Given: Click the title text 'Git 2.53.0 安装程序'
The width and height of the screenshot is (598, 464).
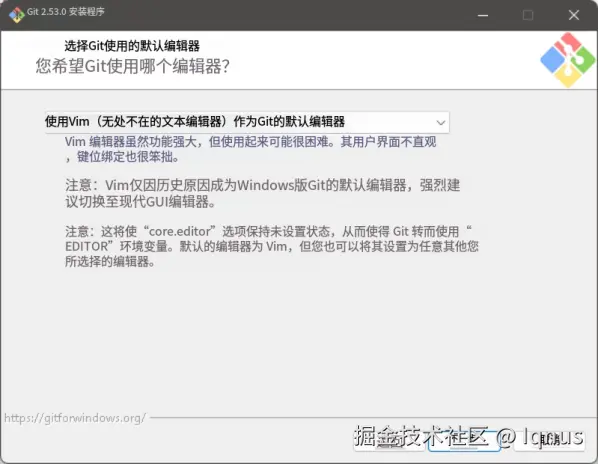Looking at the screenshot, I should [66, 12].
